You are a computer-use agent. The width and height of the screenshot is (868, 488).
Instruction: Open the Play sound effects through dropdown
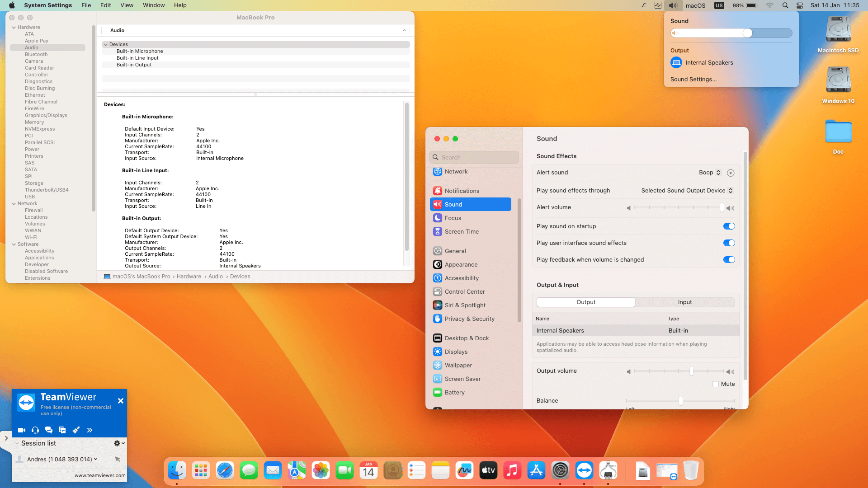[x=687, y=191]
